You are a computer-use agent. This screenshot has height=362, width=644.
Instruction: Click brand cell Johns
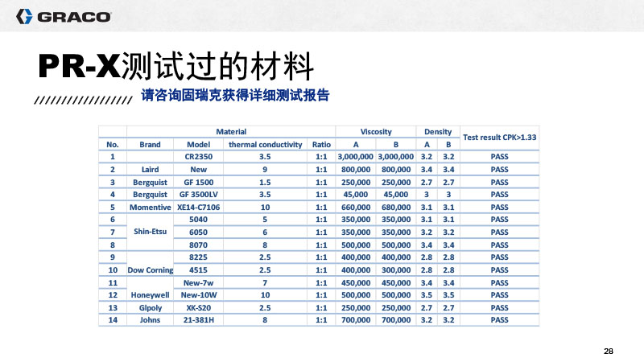pos(150,320)
